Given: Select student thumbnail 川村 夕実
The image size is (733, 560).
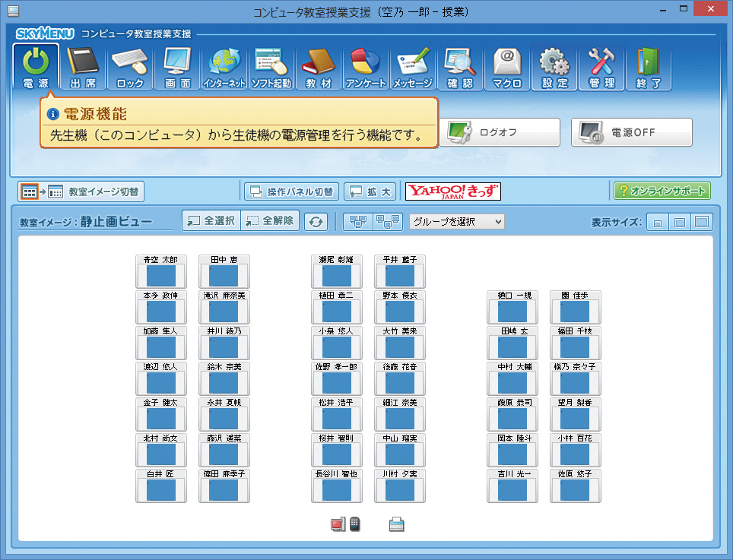Looking at the screenshot, I should [400, 486].
